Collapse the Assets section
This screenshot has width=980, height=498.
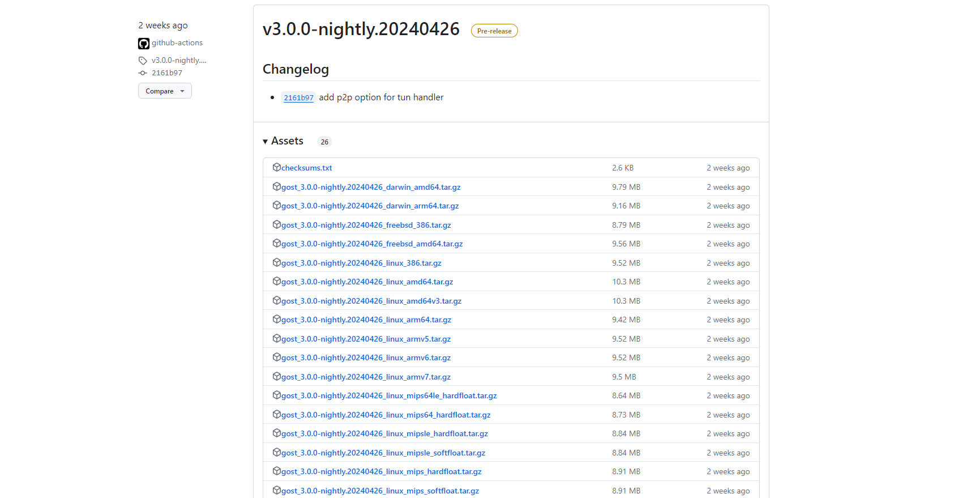pos(283,141)
